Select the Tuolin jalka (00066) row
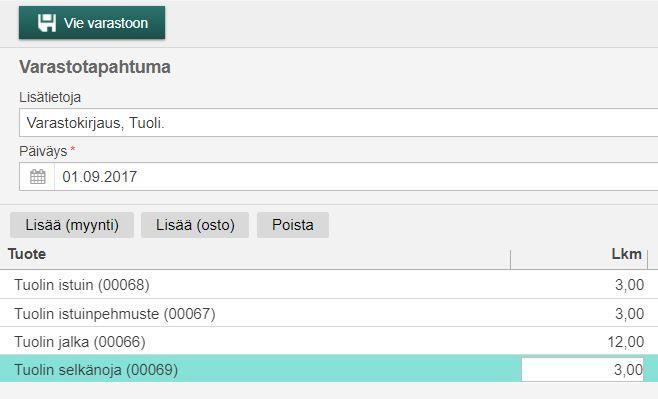Screen dimensions: 658x399 [x=329, y=341]
